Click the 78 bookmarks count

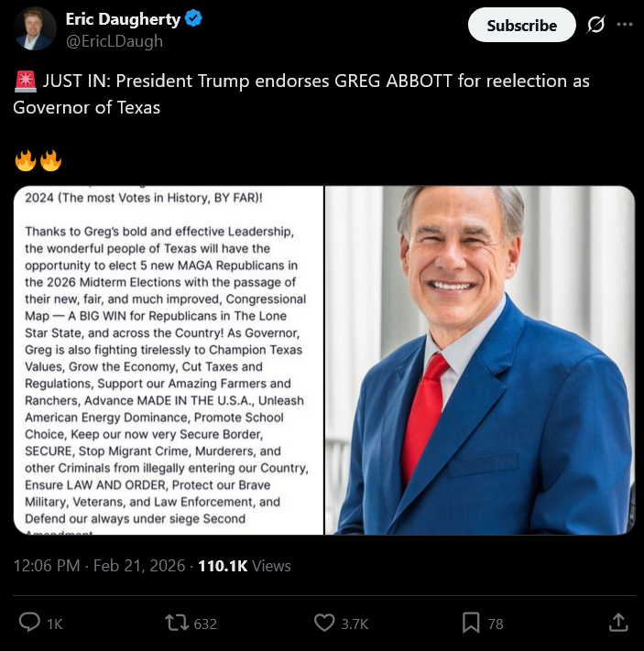(x=496, y=624)
